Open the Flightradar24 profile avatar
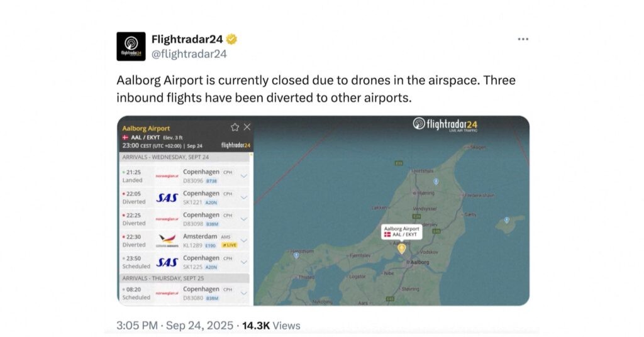The width and height of the screenshot is (644, 337). point(131,47)
